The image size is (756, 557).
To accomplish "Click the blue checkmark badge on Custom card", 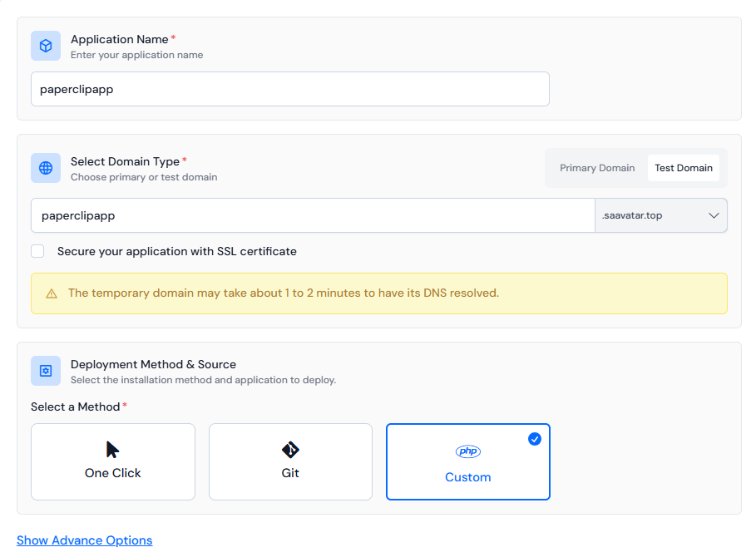I will pos(534,439).
